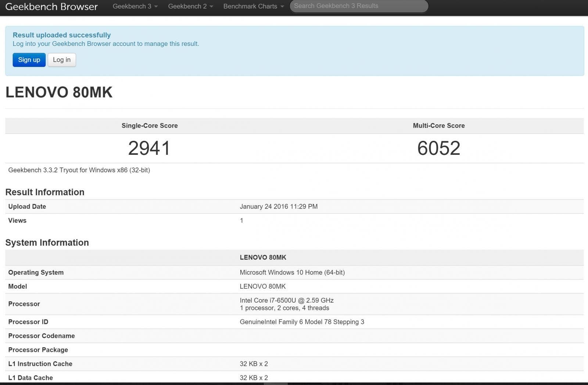Select the Operating System row label
The image size is (588, 385).
(36, 272)
